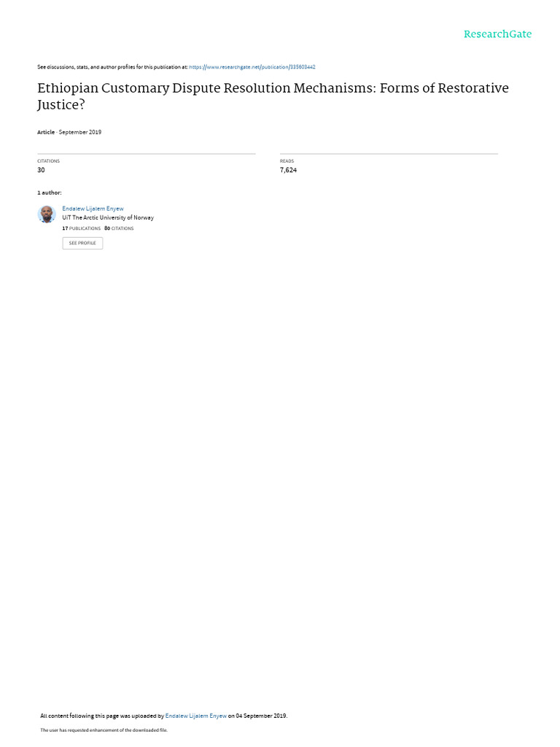560x747 pixels.
Task: Click the word 'Justice?' in the title
Action: 61,105
